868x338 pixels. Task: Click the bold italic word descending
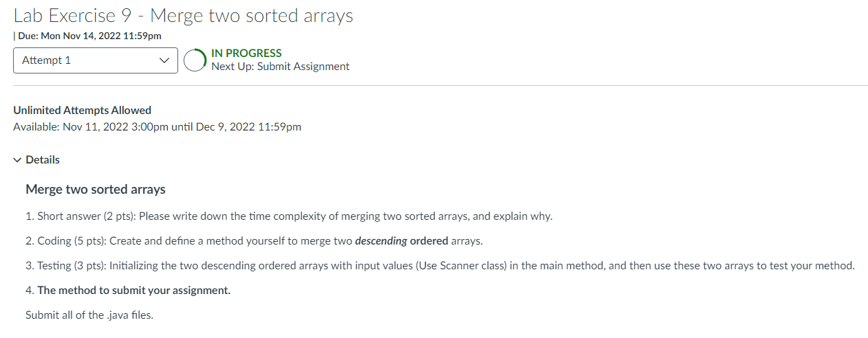[381, 241]
